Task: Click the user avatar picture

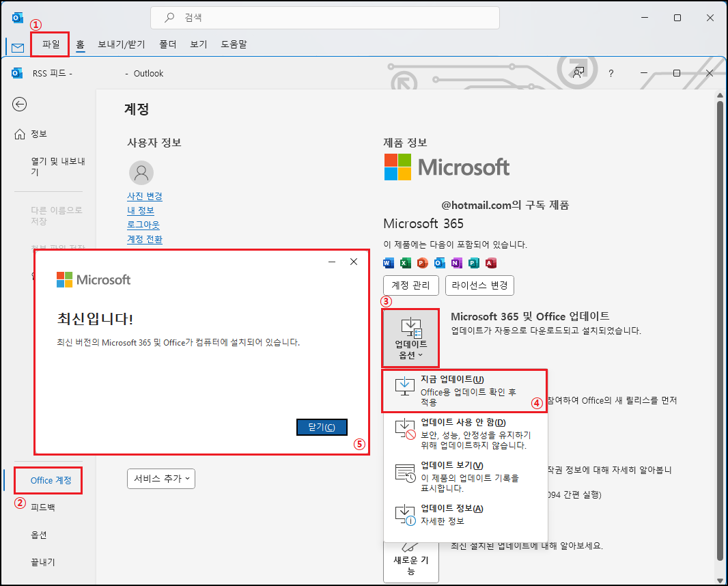Action: pos(141,173)
